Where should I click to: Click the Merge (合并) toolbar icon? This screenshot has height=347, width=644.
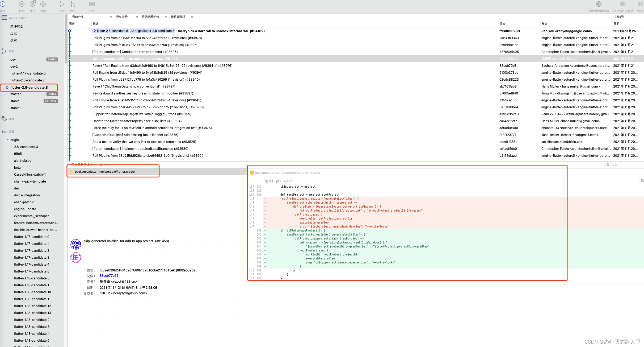coord(73,4)
